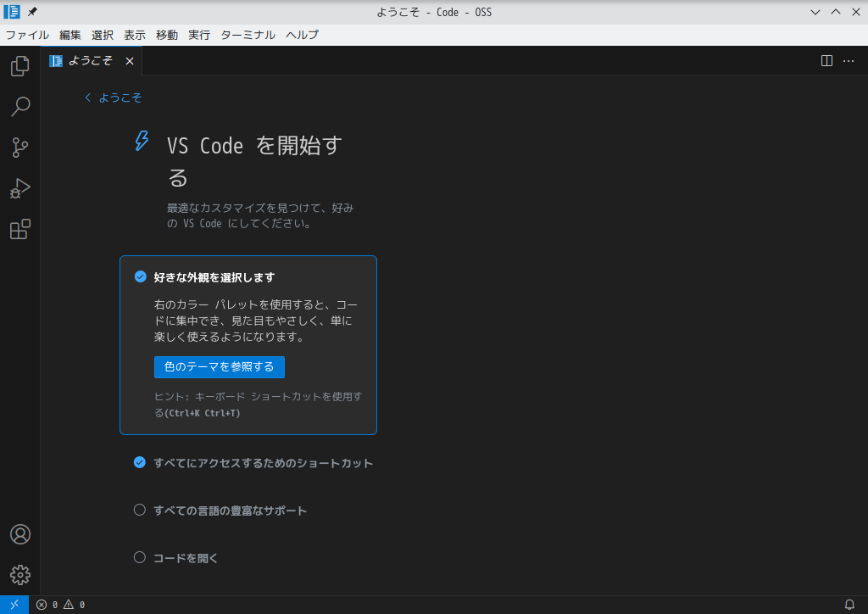Close the ようこそ tab

pos(130,61)
